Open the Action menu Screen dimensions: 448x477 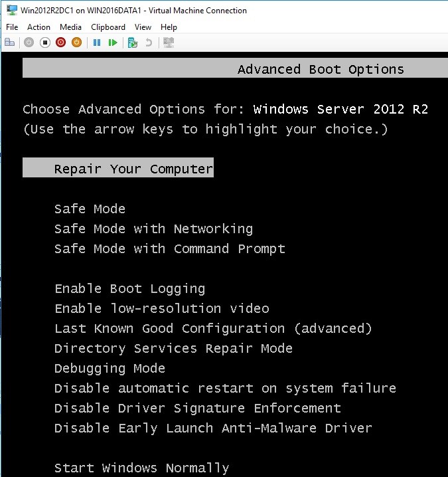38,27
